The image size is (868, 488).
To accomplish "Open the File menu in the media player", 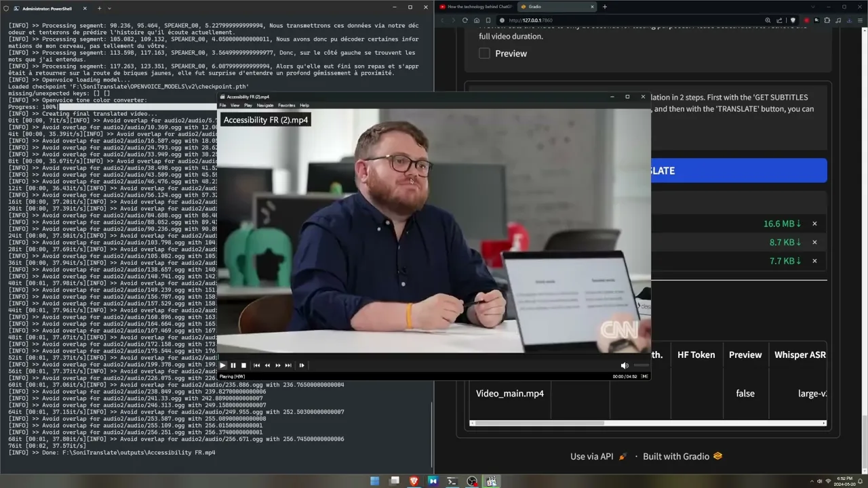I will tap(222, 105).
